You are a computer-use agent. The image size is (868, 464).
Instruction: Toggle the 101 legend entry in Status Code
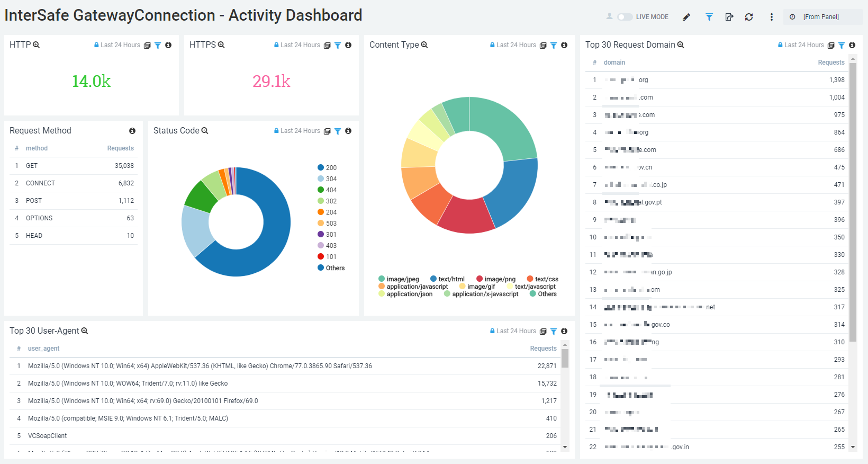point(327,257)
